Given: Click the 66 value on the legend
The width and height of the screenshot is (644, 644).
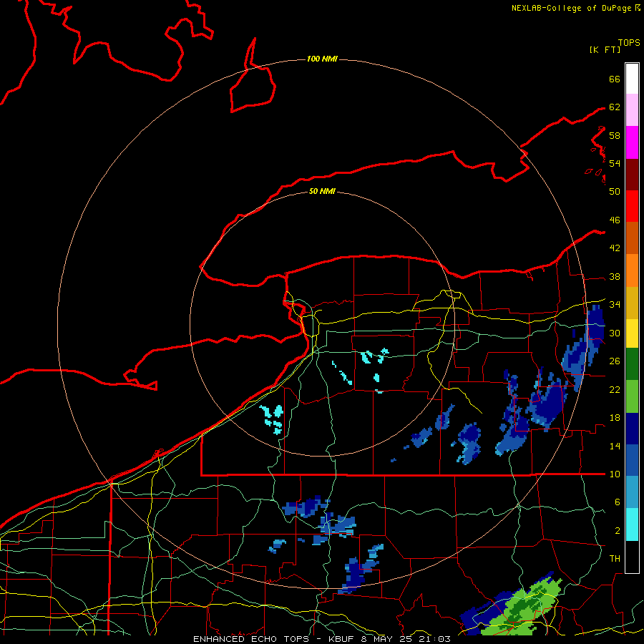Looking at the screenshot, I should (x=615, y=79).
